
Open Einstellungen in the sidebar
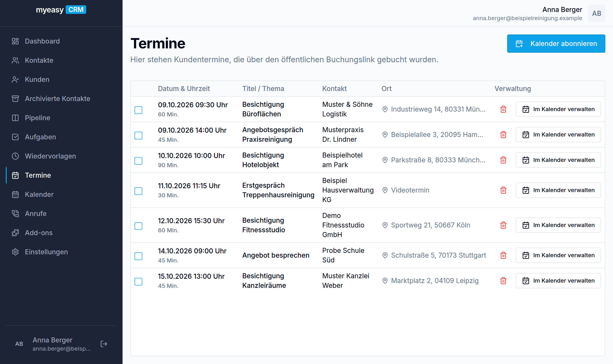[x=61, y=252]
